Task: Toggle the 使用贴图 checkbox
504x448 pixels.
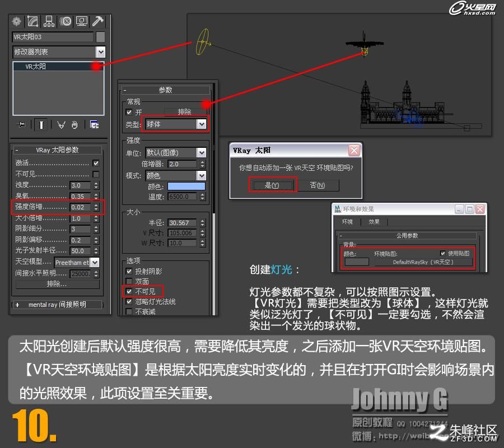Action: point(442,253)
